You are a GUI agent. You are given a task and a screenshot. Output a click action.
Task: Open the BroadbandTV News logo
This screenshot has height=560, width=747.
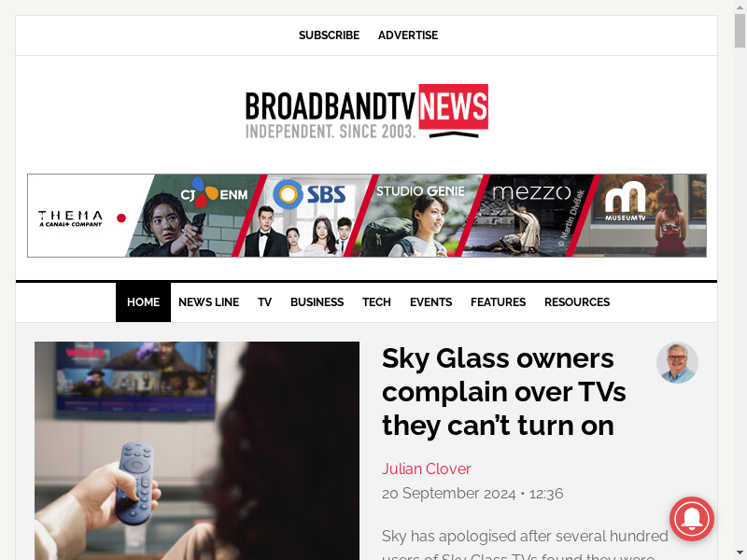366,112
